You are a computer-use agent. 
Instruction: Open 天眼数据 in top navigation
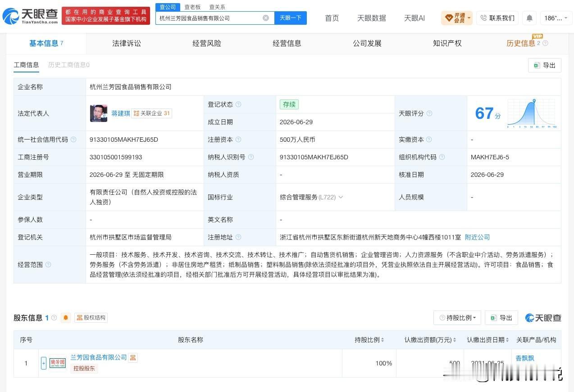coord(372,18)
